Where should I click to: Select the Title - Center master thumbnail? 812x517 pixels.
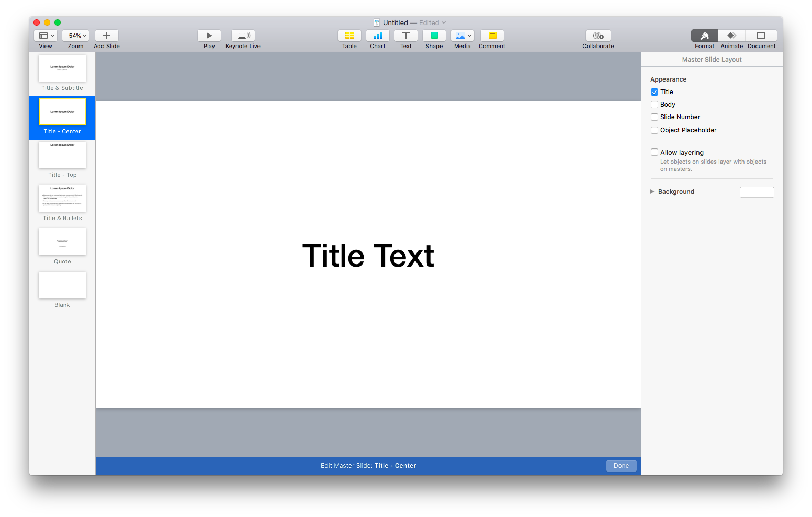[x=62, y=112]
